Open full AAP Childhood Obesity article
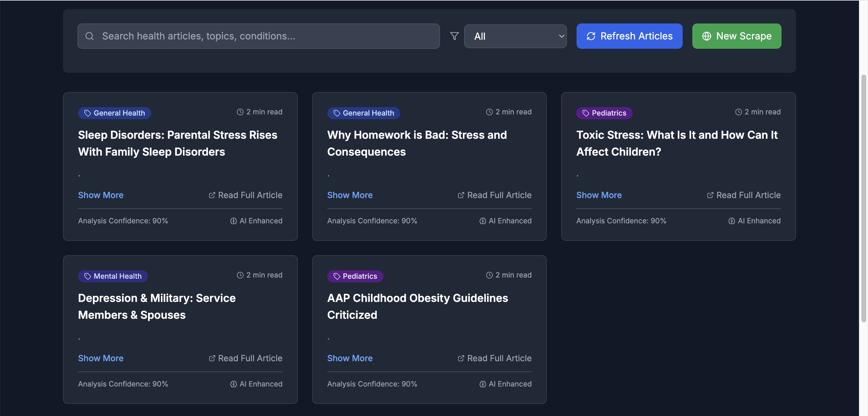Image resolution: width=868 pixels, height=416 pixels. (494, 359)
